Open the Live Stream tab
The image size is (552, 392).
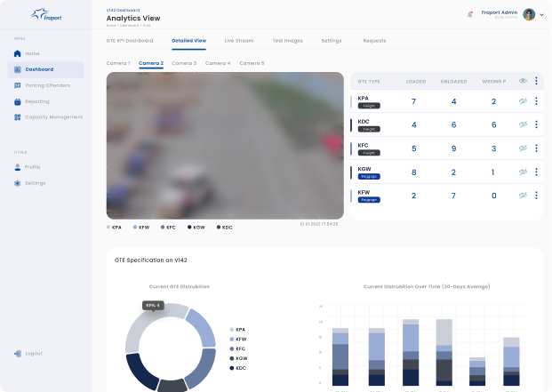[239, 41]
